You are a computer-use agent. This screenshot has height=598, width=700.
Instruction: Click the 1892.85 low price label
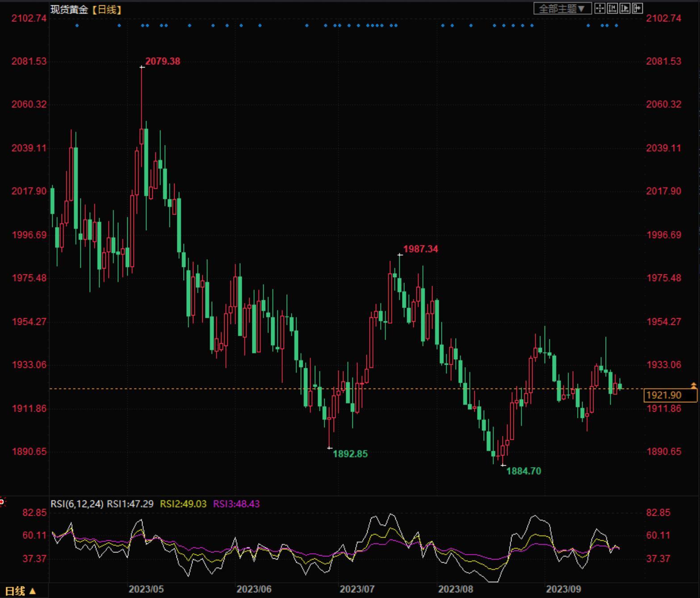350,454
